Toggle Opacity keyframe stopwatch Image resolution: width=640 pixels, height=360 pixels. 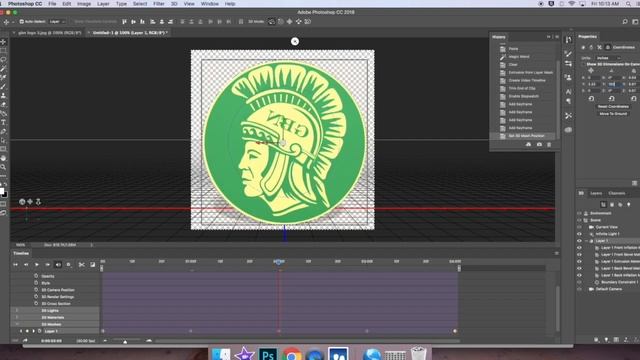[36, 276]
